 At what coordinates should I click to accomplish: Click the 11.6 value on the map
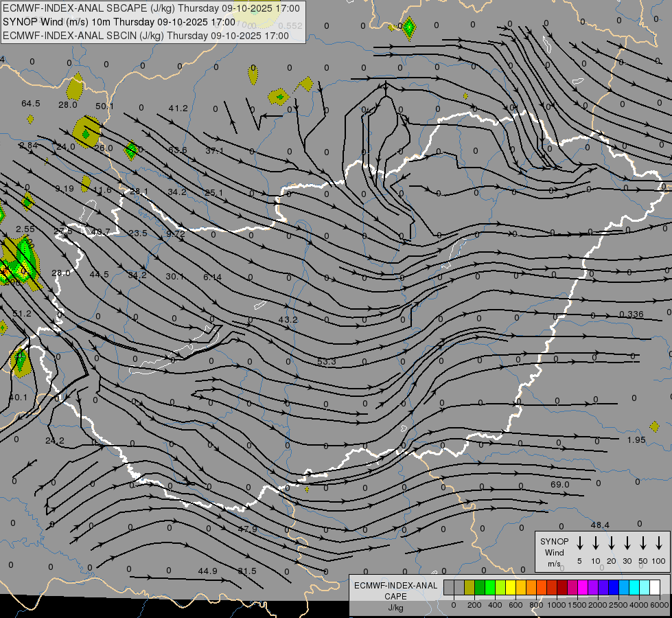[102, 190]
